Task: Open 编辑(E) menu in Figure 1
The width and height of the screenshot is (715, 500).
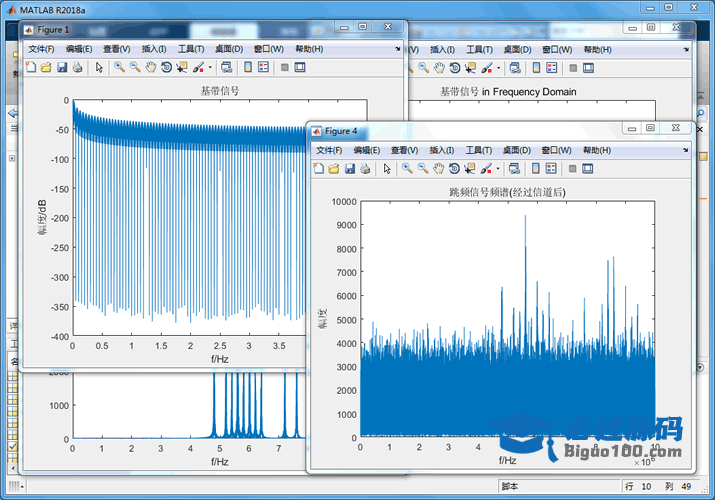Action: (79, 49)
